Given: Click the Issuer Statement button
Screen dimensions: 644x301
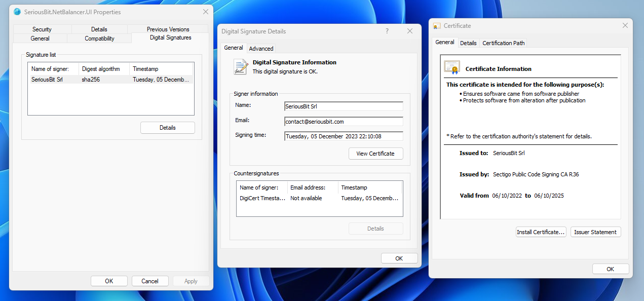Looking at the screenshot, I should click(595, 232).
